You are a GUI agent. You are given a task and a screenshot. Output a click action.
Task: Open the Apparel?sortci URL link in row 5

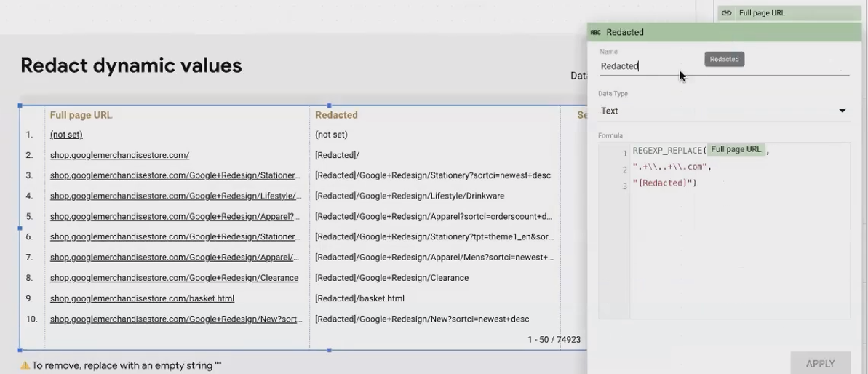176,216
